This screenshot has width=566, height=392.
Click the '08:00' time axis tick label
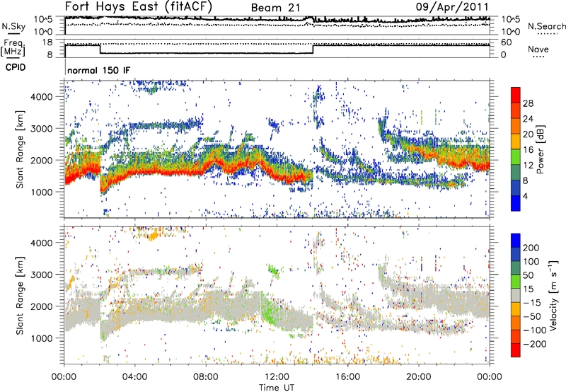pyautogui.click(x=206, y=377)
